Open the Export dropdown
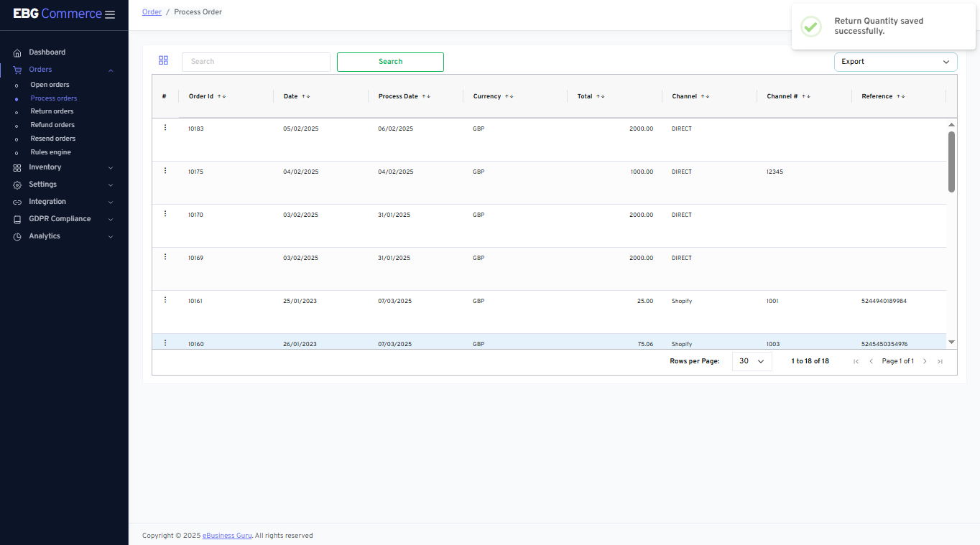 coord(895,62)
